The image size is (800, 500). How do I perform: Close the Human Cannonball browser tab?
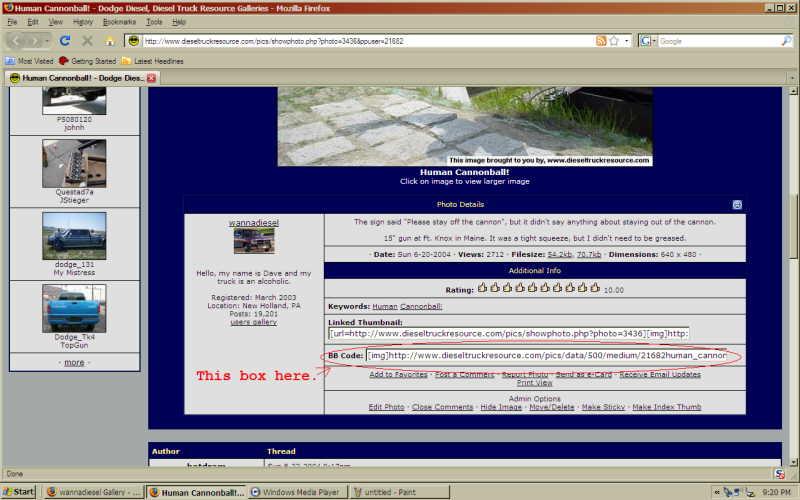(152, 77)
